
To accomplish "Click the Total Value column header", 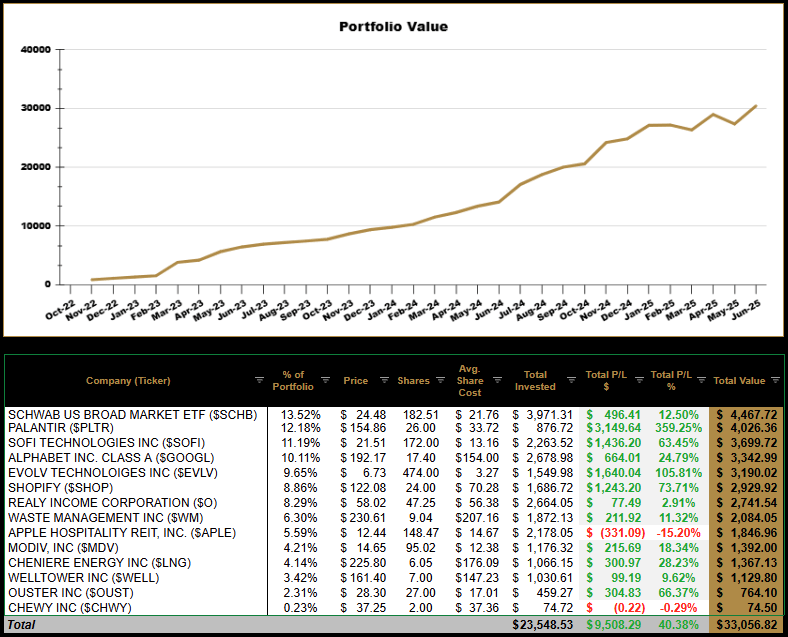I will pyautogui.click(x=739, y=381).
